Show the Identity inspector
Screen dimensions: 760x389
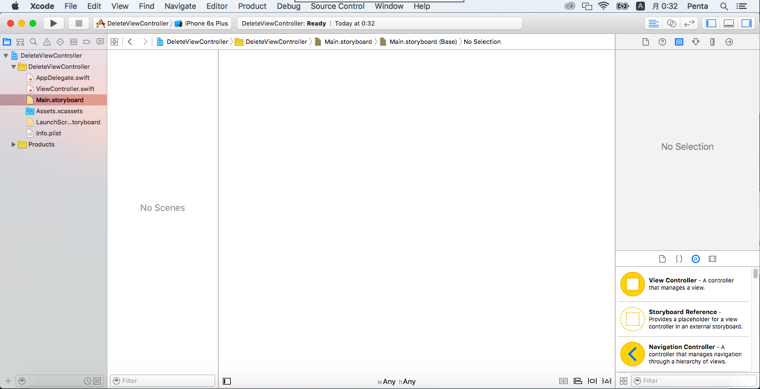(679, 42)
